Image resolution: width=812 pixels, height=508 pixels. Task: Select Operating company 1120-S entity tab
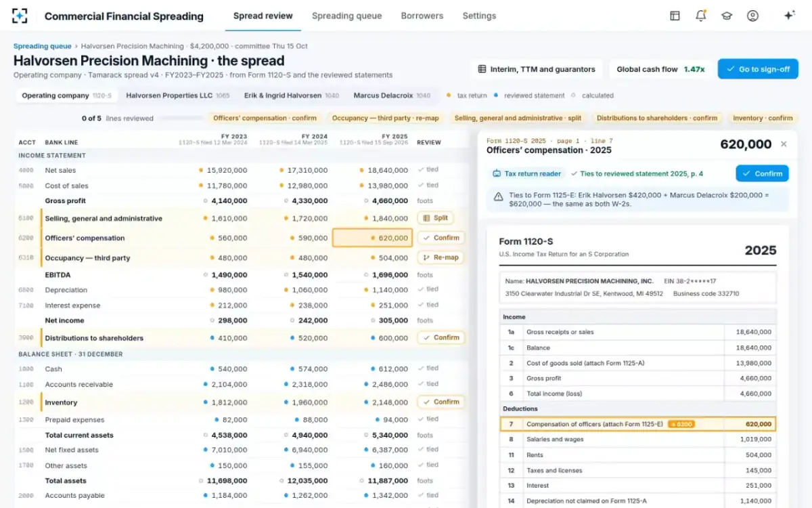point(66,96)
